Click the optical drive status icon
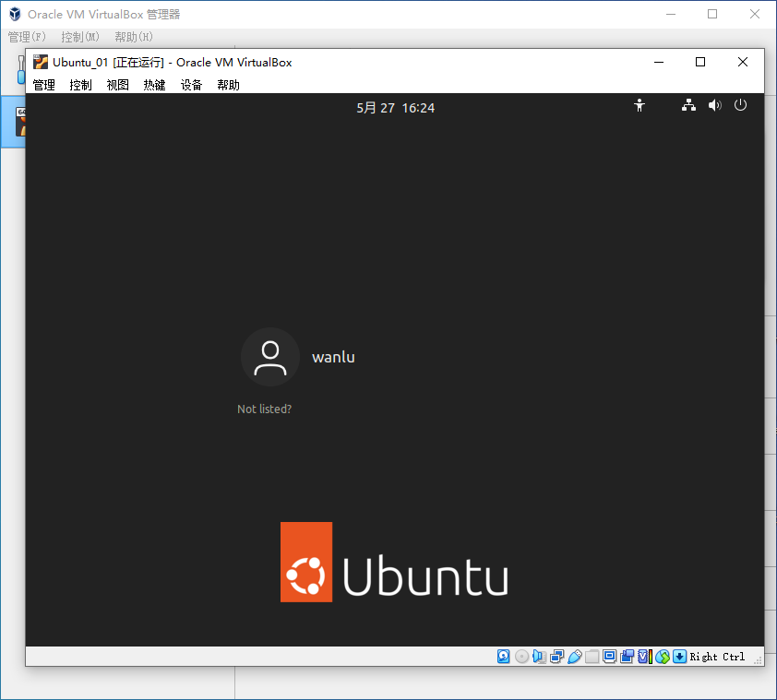Viewport: 777px width, 700px height. click(x=521, y=657)
